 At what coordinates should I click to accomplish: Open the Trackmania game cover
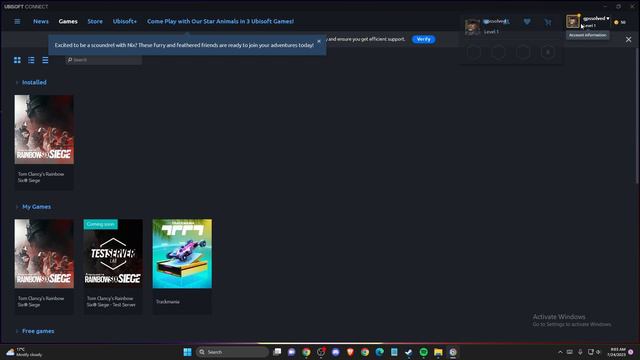point(182,253)
